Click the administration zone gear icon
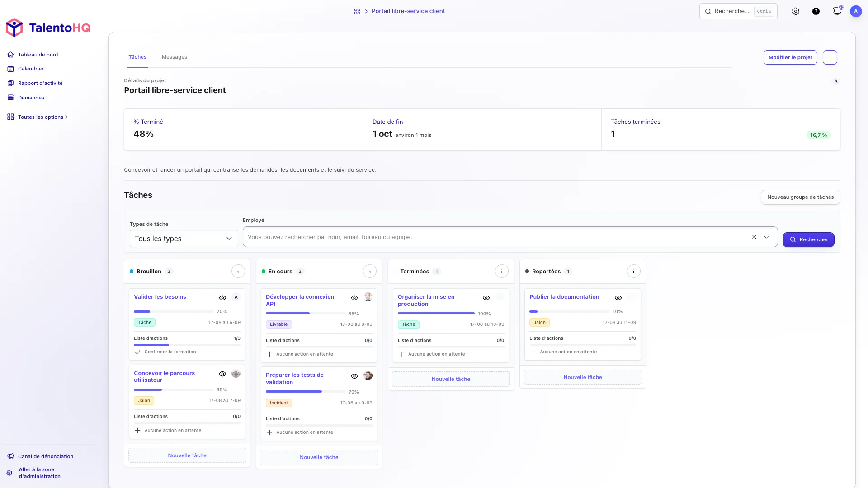This screenshot has height=488, width=868. point(9,473)
